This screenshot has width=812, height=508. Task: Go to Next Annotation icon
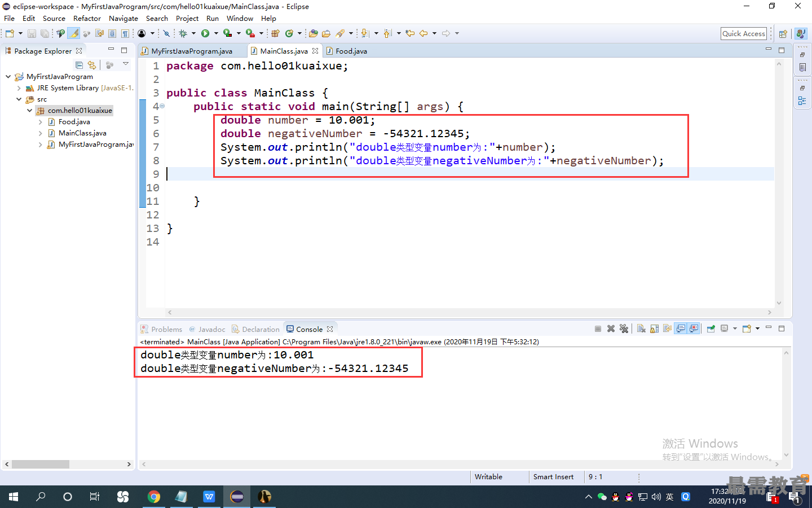[365, 33]
